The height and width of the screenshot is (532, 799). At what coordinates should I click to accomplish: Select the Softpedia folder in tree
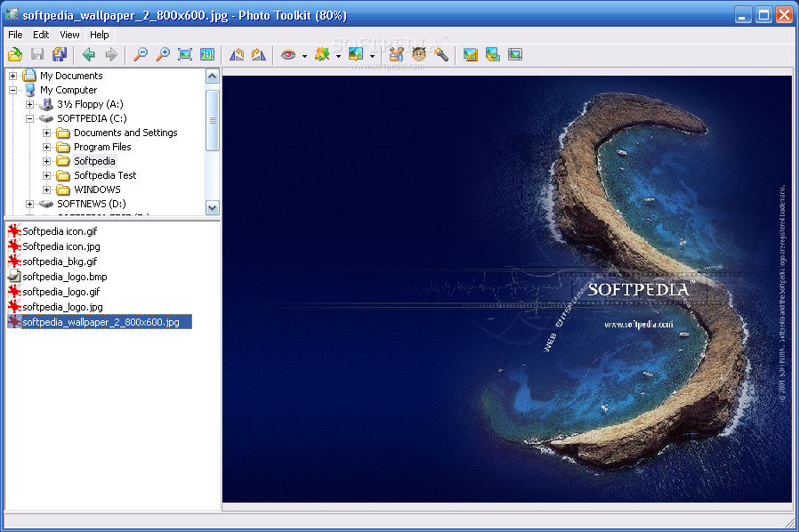pyautogui.click(x=94, y=161)
